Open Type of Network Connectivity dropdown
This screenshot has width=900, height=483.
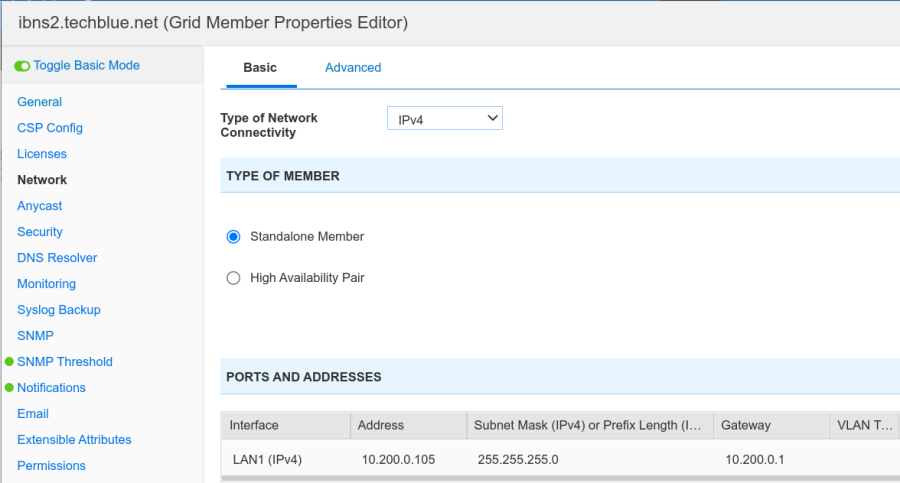pyautogui.click(x=444, y=119)
